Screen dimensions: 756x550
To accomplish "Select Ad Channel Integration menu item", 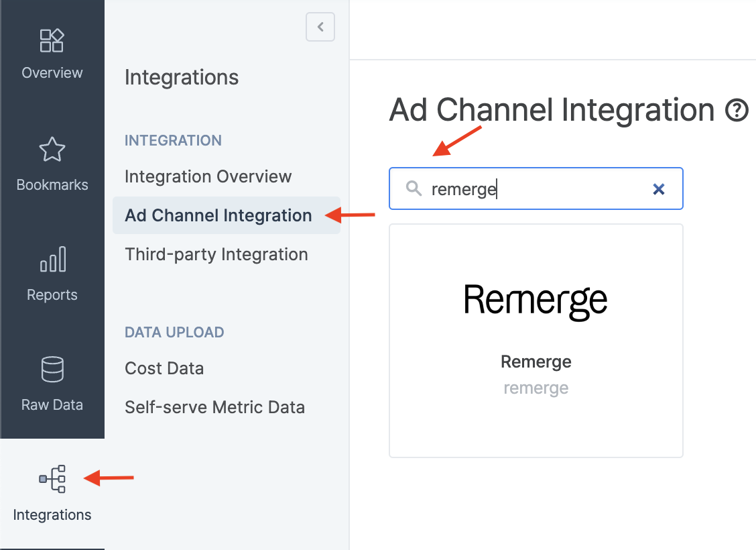I will click(x=227, y=215).
